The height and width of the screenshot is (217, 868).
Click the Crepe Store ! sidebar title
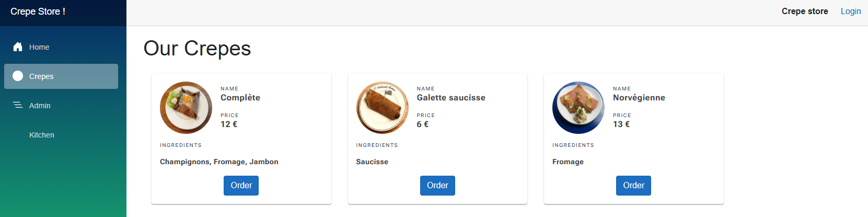point(38,12)
